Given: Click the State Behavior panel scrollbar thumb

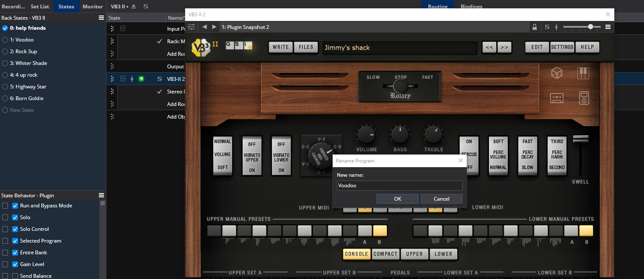Looking at the screenshot, I should [103, 203].
